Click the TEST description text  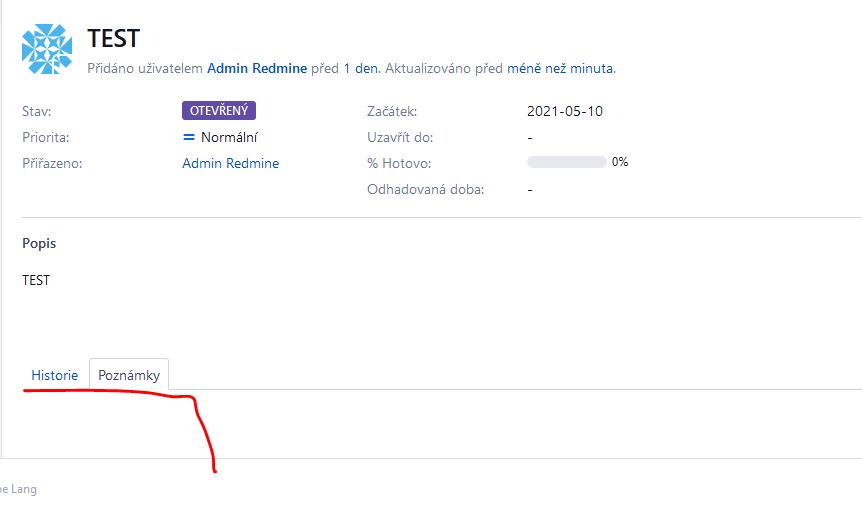(x=36, y=280)
